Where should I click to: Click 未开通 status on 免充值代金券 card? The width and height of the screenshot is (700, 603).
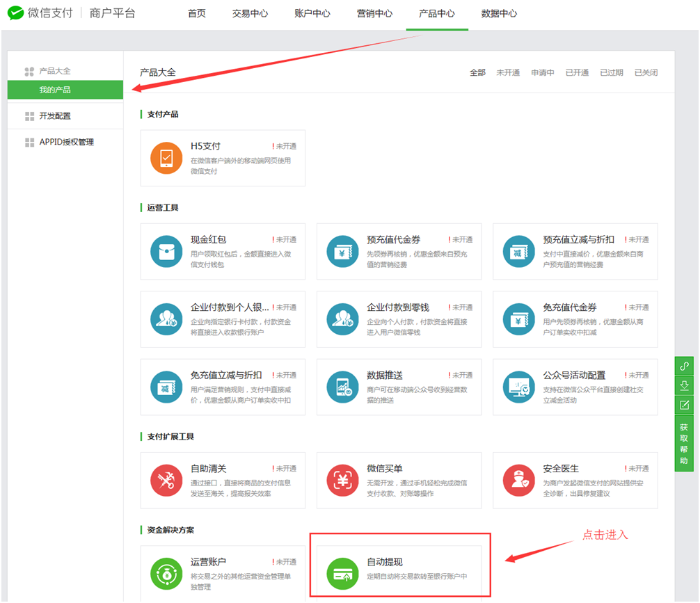(x=637, y=307)
